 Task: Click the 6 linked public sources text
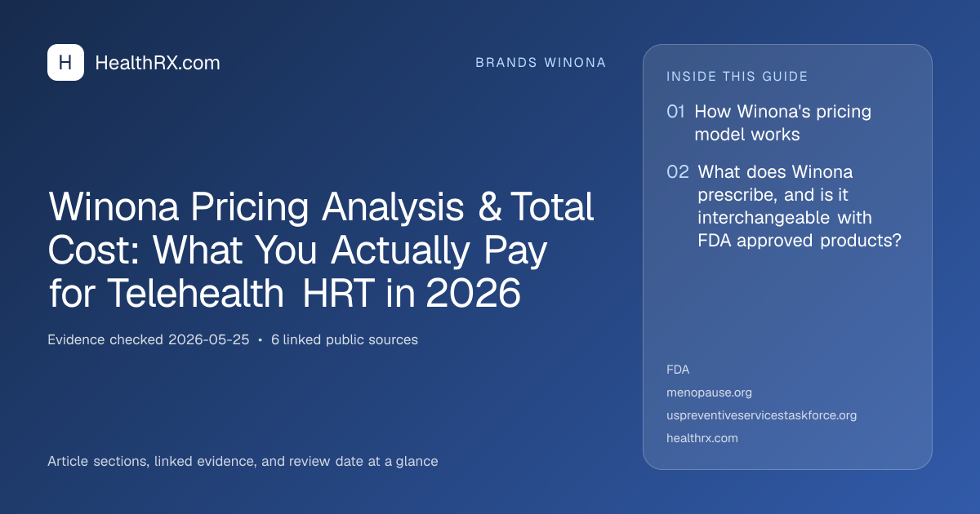[345, 340]
